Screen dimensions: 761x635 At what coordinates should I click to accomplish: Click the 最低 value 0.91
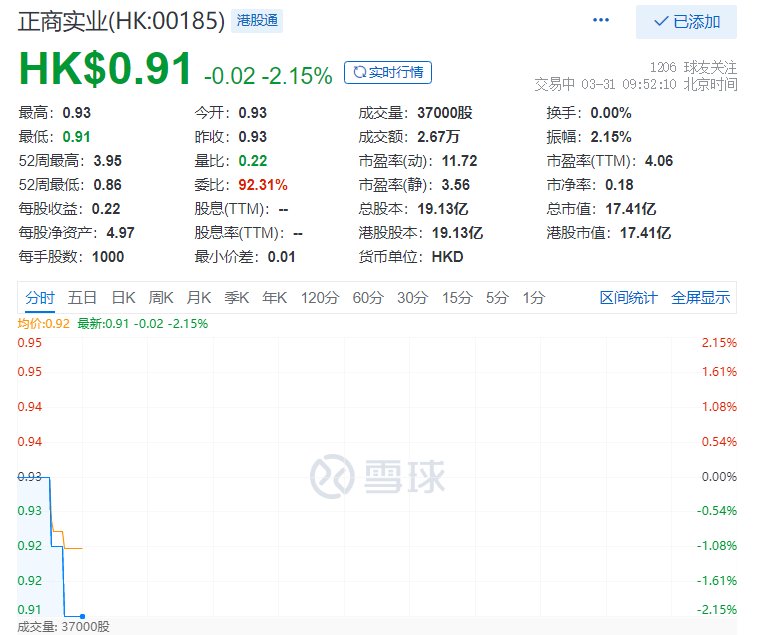pyautogui.click(x=77, y=137)
